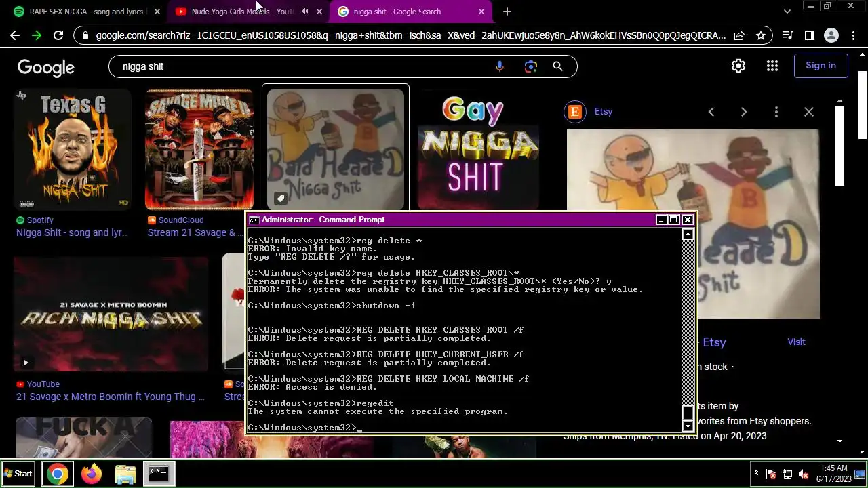
Task: Close the image preview panel
Action: (x=809, y=112)
